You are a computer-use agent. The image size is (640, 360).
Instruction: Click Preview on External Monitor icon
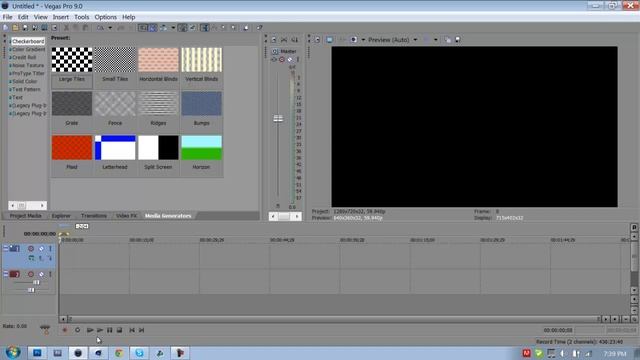click(329, 40)
